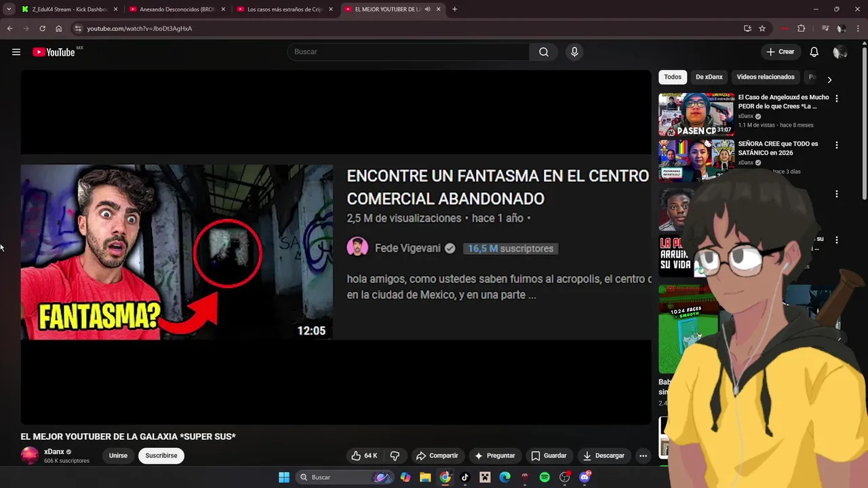Open the YouTube hamburger guide menu

coord(16,52)
